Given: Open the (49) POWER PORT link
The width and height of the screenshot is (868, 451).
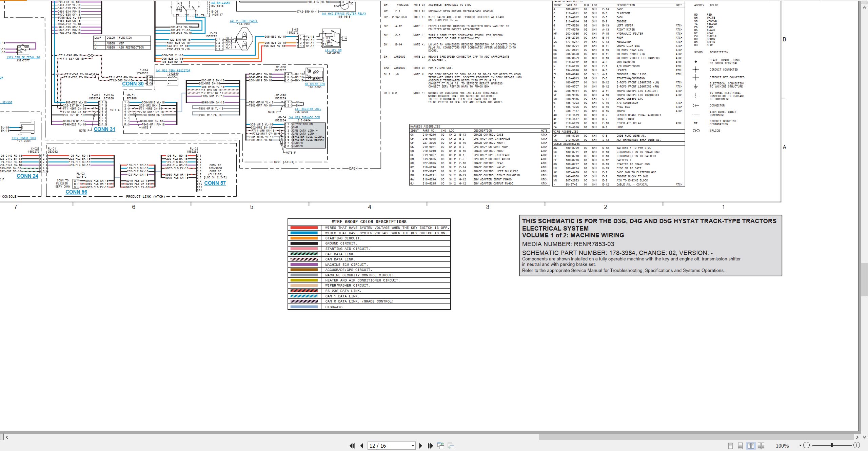Looking at the screenshot, I should pos(24,138).
